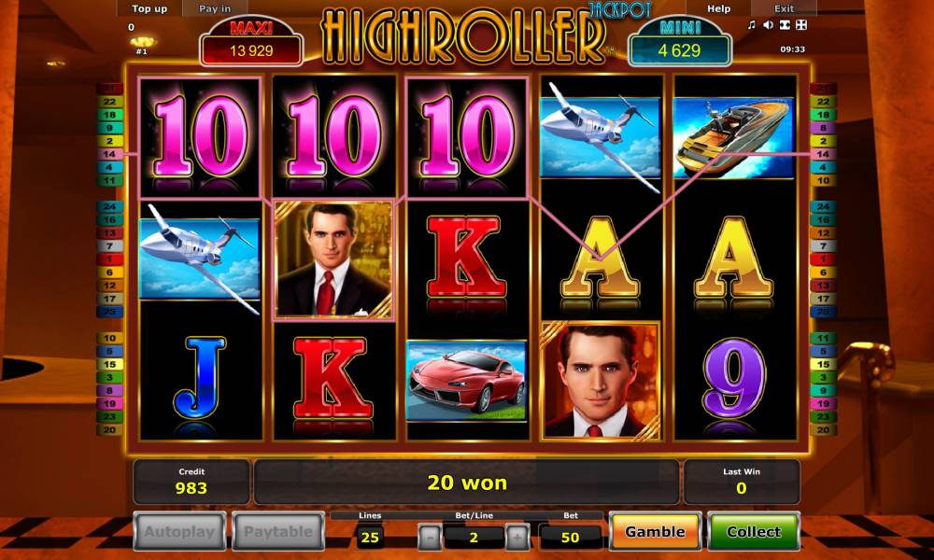Click the MINI jackpot display
This screenshot has width=934, height=560.
[x=680, y=43]
